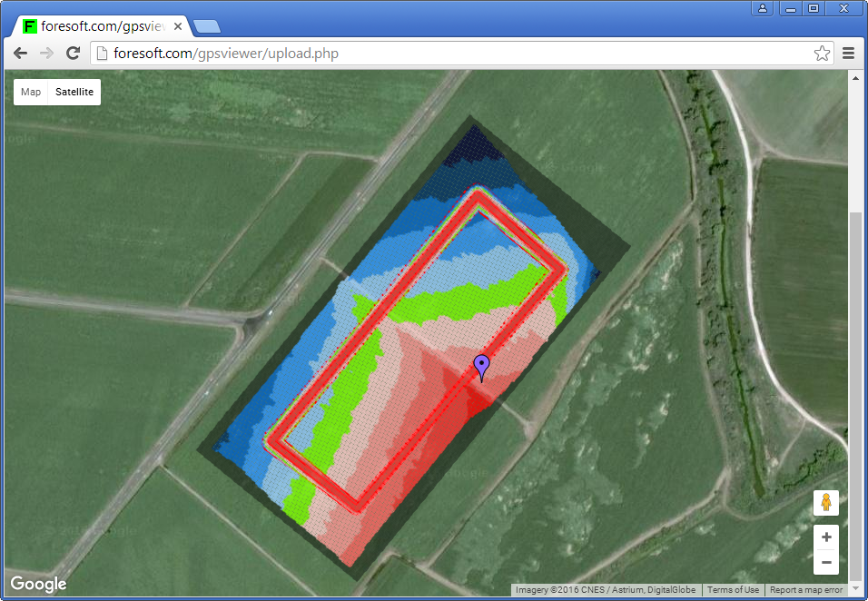The width and height of the screenshot is (868, 601).
Task: Click the vertical page scrollbar thumb
Action: (x=855, y=390)
